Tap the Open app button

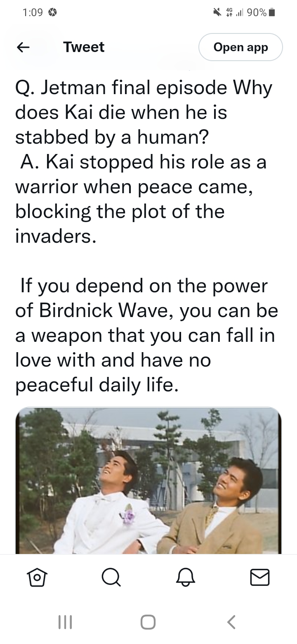(241, 47)
